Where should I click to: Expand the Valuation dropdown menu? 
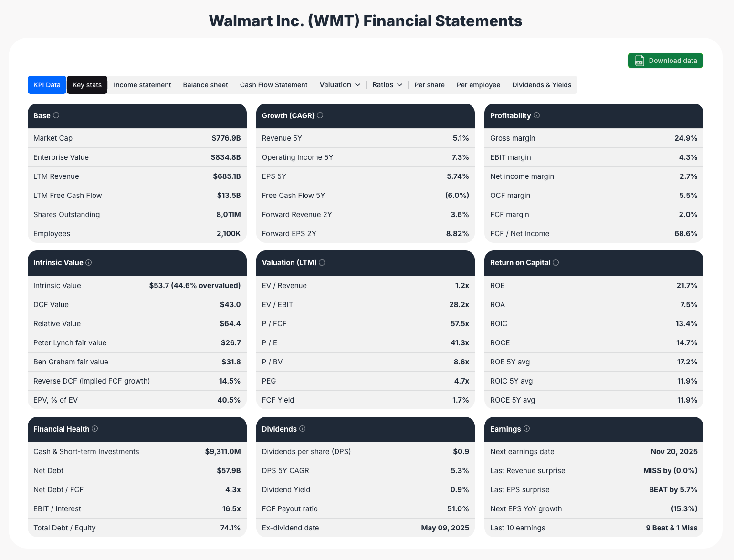tap(339, 84)
